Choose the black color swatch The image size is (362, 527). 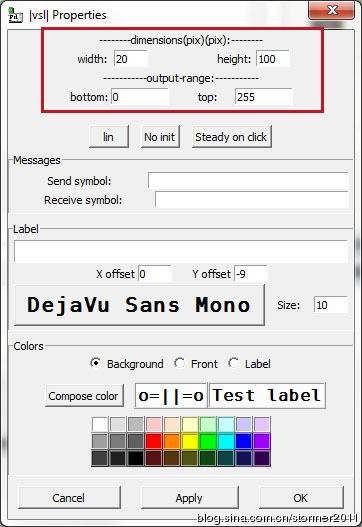135,458
